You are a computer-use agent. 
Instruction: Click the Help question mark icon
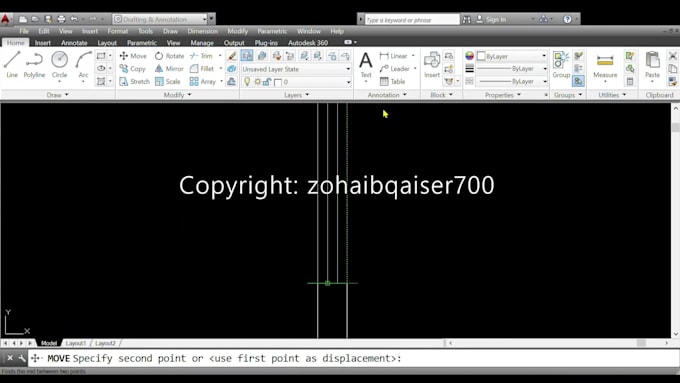[567, 19]
